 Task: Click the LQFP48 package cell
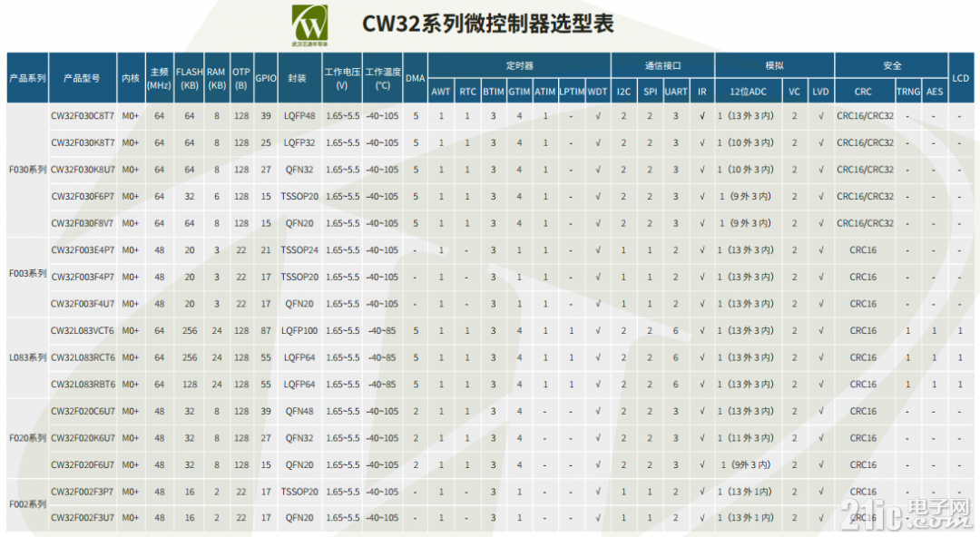click(299, 115)
